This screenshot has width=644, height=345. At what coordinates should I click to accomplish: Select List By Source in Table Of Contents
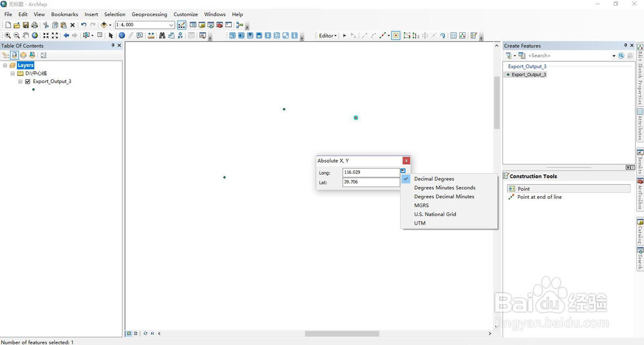coord(14,55)
